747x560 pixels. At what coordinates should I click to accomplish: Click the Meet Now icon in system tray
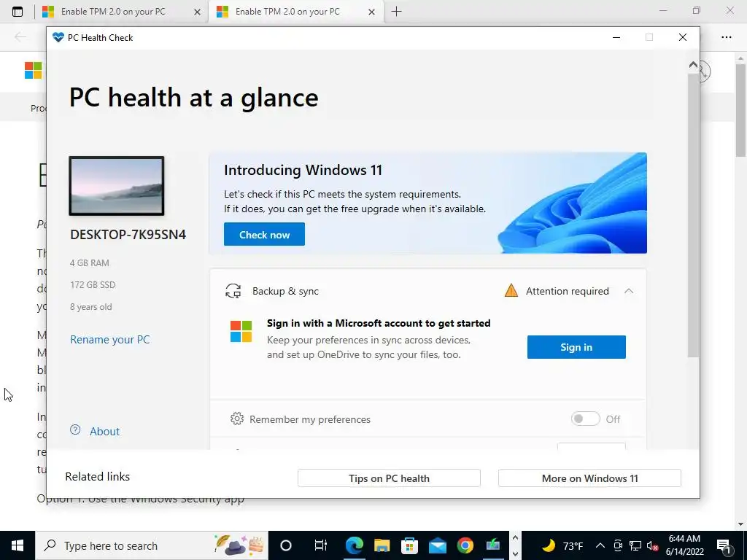coord(618,545)
